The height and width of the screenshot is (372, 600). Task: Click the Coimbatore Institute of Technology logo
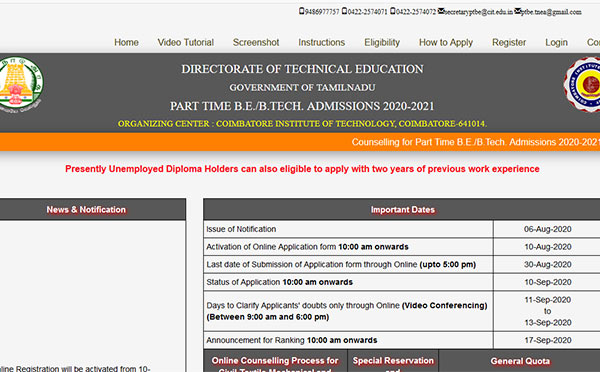(582, 85)
